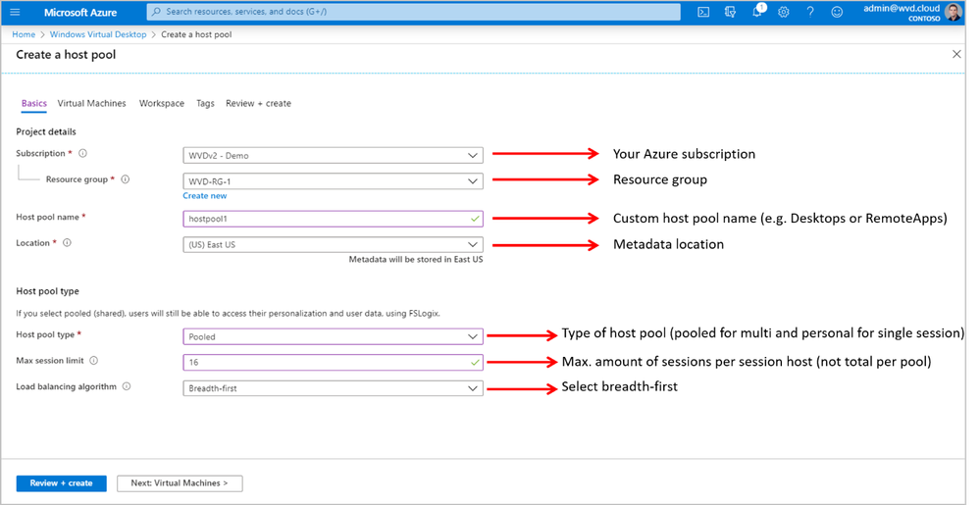Switch to the Workspace tab
This screenshot has width=980, height=505.
[x=161, y=104]
